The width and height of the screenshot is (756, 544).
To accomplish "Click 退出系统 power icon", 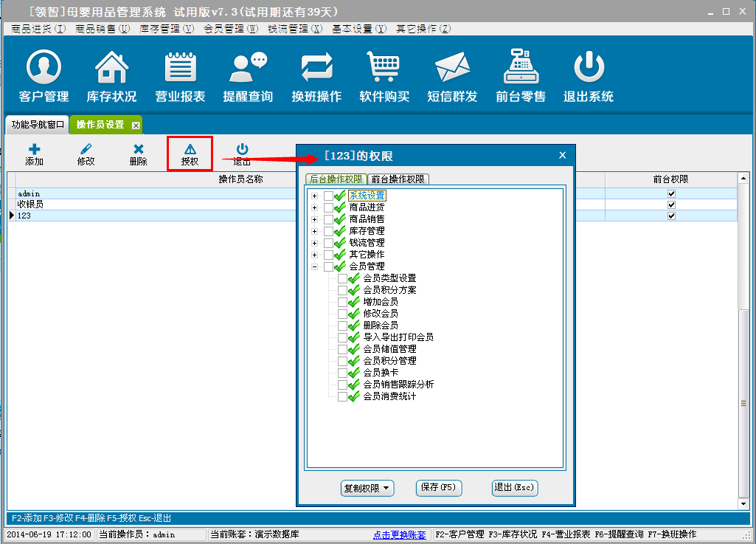I will [x=589, y=77].
